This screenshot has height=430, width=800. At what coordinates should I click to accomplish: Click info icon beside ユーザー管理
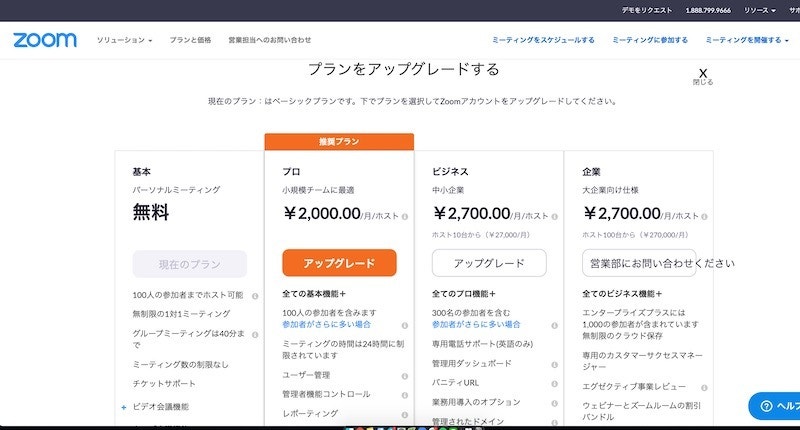click(404, 376)
